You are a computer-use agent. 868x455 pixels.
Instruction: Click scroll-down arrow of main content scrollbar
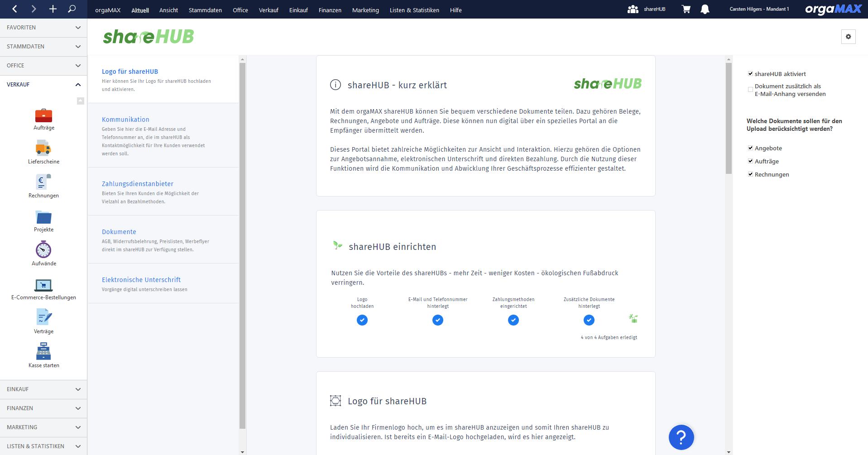click(729, 452)
